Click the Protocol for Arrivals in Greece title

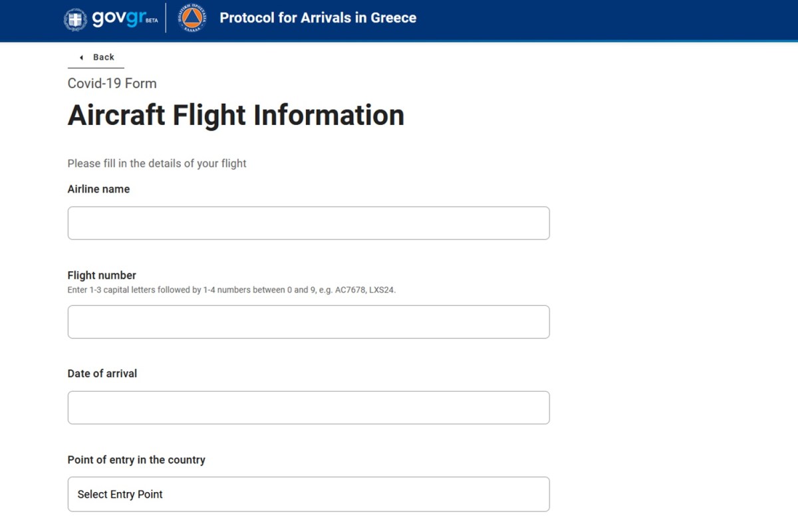pyautogui.click(x=318, y=18)
